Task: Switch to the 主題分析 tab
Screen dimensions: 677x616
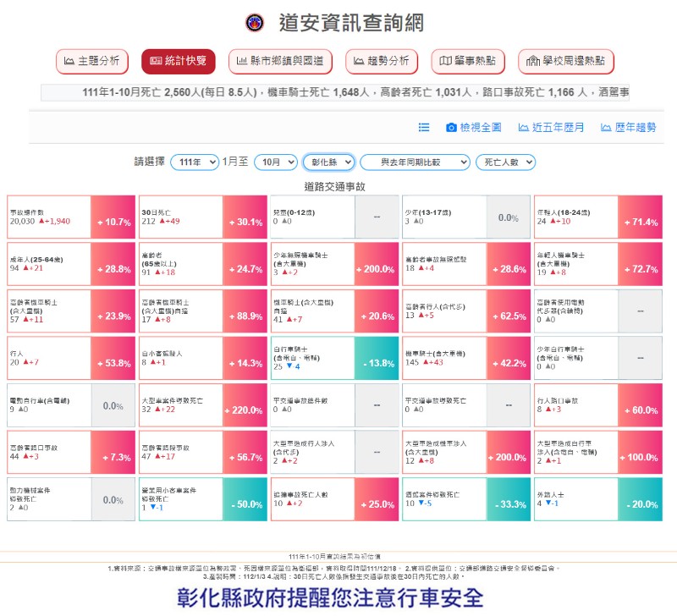Action: pos(92,61)
